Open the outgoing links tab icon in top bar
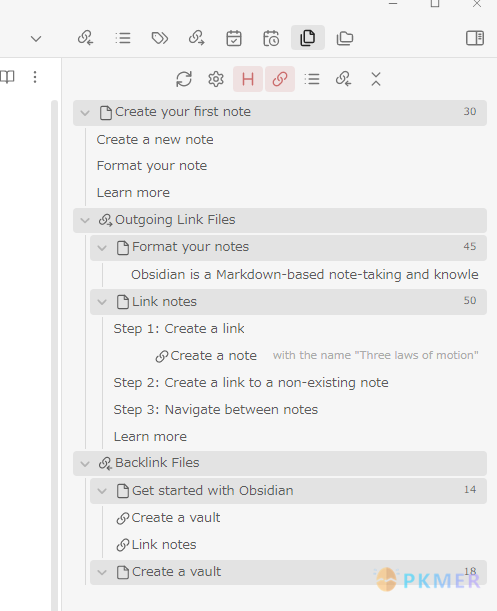Viewport: 497px width, 611px height. (196, 38)
